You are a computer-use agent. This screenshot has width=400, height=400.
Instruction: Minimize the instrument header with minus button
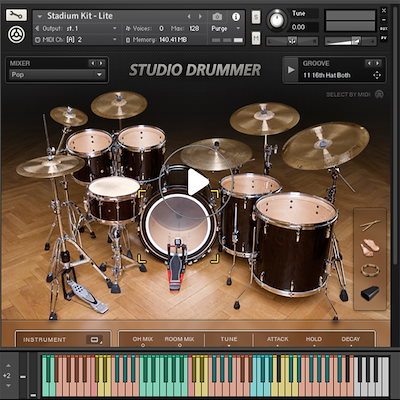(384, 20)
